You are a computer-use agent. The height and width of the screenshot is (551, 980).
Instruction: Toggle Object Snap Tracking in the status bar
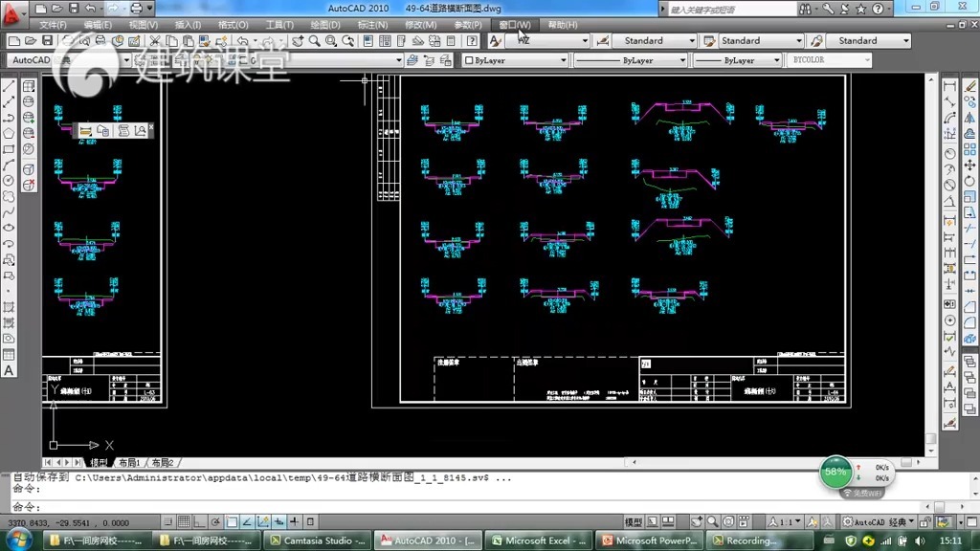coord(247,521)
